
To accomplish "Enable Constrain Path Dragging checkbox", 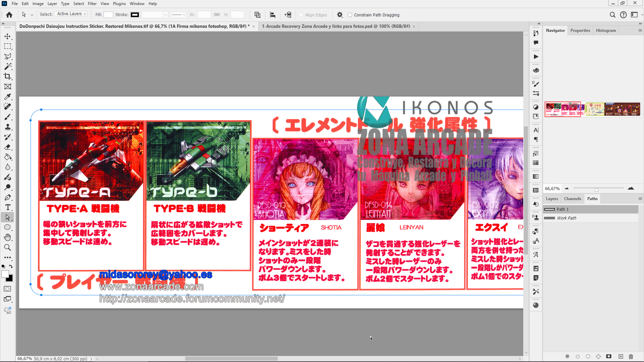I will [x=350, y=15].
